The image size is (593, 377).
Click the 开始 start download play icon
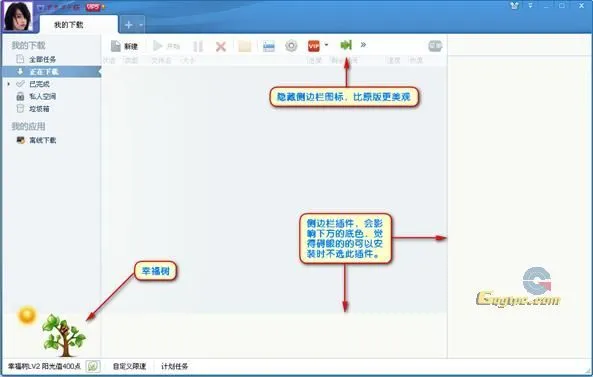157,46
